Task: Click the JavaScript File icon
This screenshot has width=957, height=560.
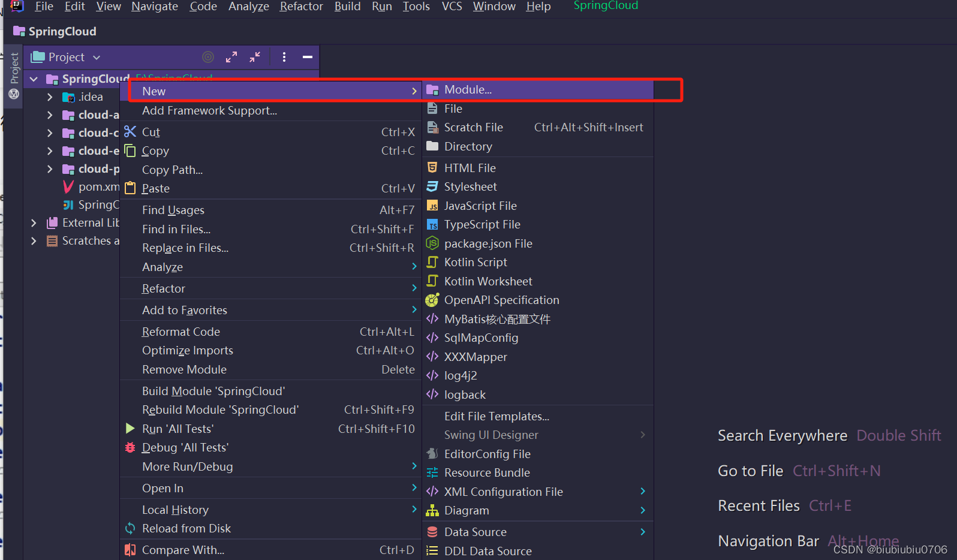Action: coord(432,206)
